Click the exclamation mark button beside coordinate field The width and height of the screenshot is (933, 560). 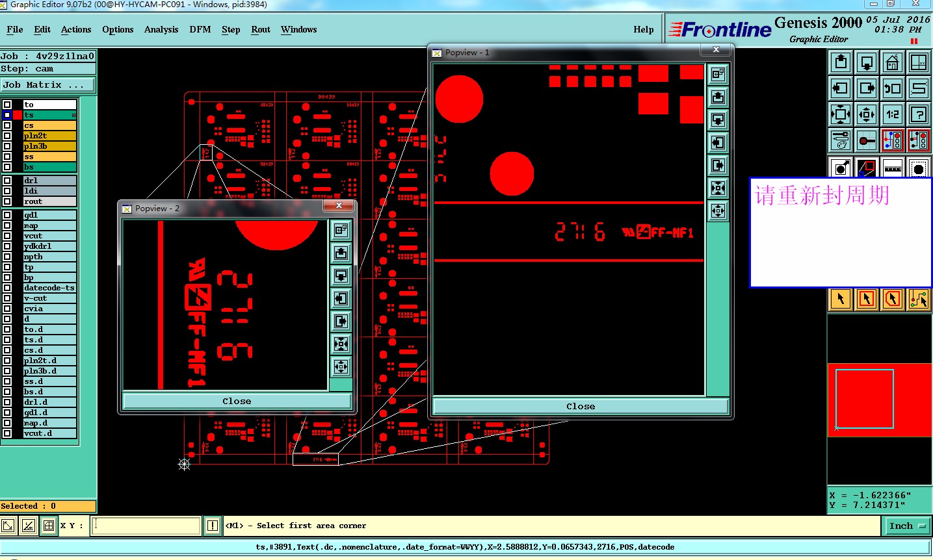(212, 526)
